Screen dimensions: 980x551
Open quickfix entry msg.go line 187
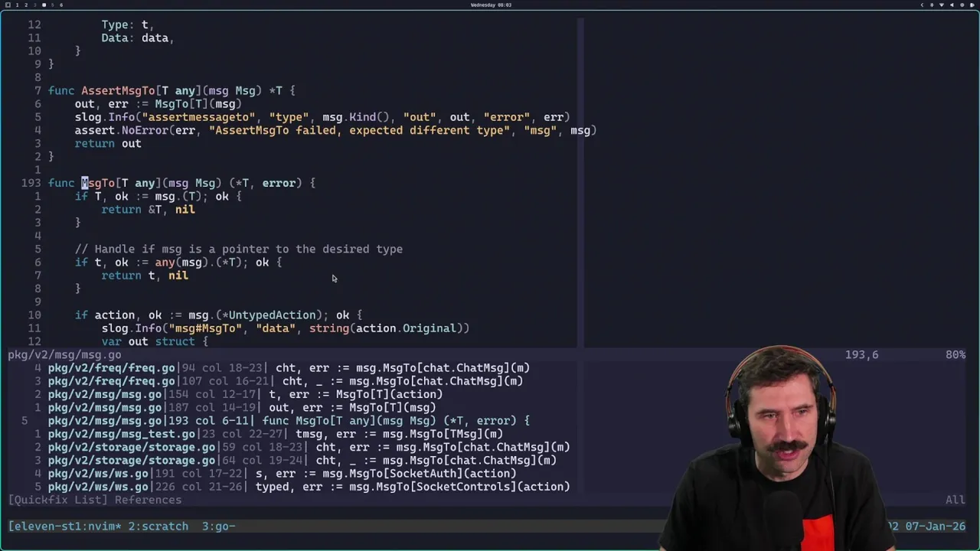pos(242,407)
